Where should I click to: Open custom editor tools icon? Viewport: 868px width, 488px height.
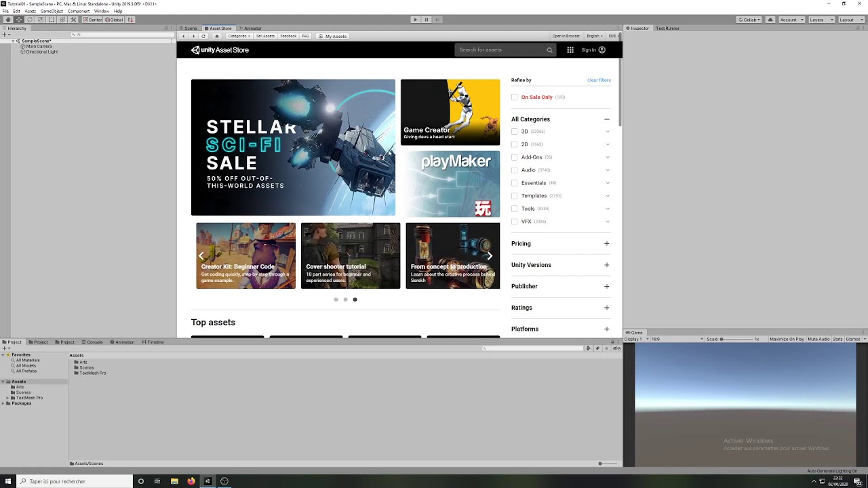73,20
